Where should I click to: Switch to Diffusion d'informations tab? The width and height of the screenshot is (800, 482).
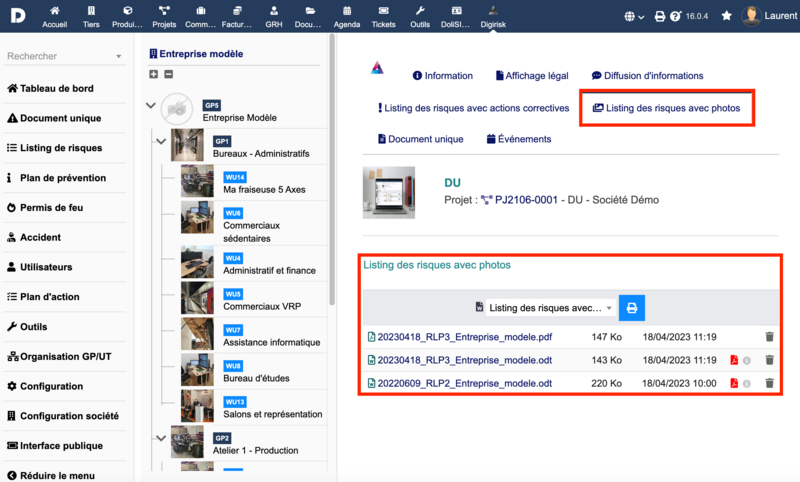(x=647, y=75)
